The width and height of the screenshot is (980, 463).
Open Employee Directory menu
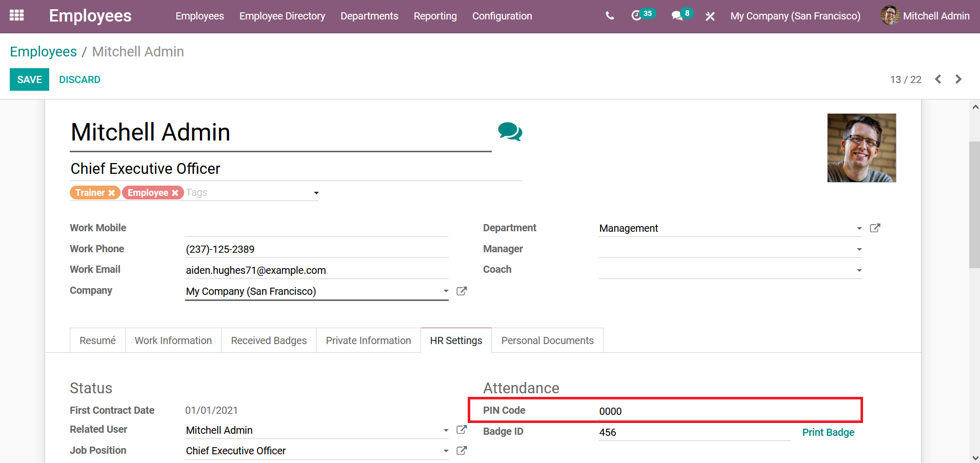point(282,16)
